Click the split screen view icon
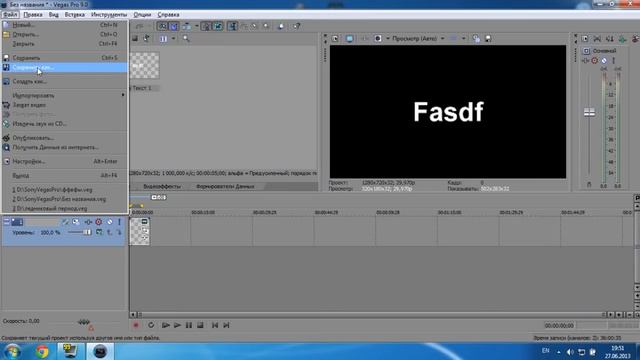The height and width of the screenshot is (360, 640). click(x=378, y=38)
